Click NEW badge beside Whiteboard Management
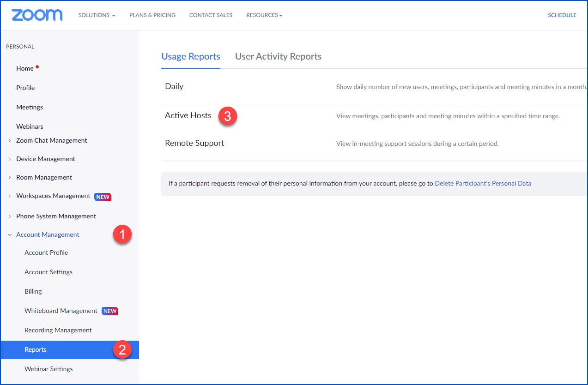The image size is (588, 385). pos(110,311)
